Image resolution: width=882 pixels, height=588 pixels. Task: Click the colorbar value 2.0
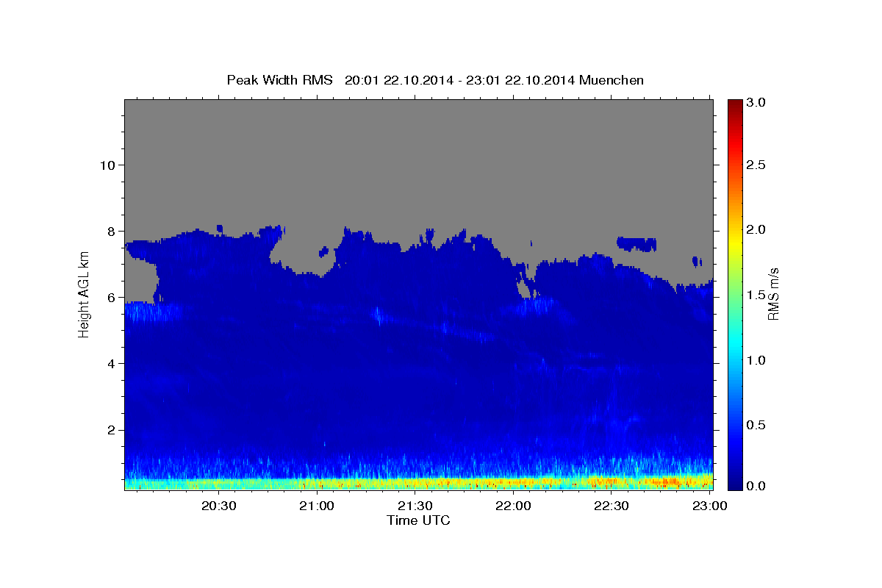pos(757,229)
